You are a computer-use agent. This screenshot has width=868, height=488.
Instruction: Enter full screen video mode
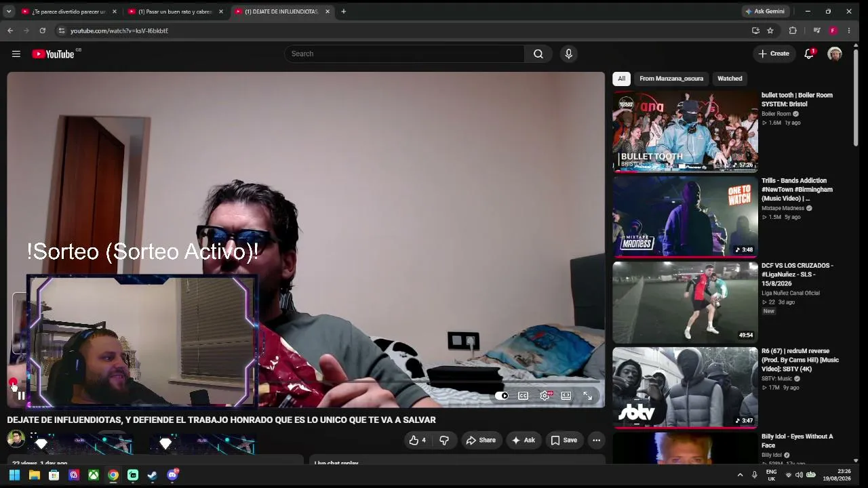(588, 396)
